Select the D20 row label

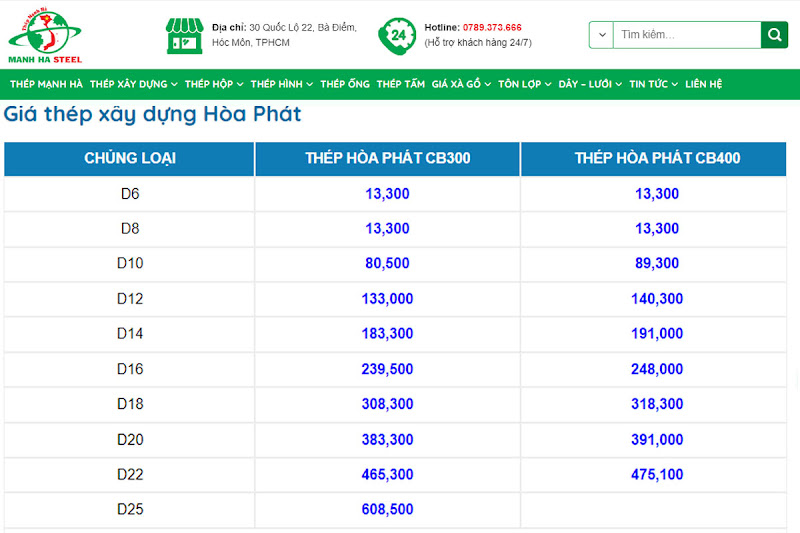point(130,440)
